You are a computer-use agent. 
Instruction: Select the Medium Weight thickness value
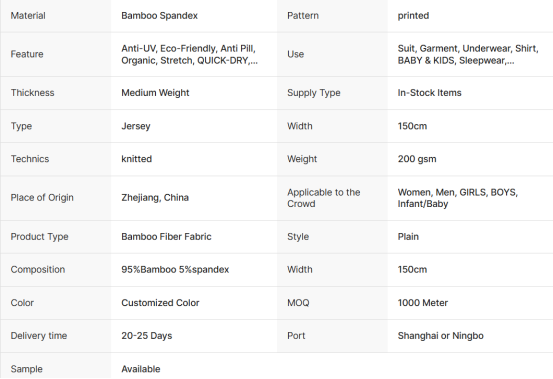click(155, 93)
